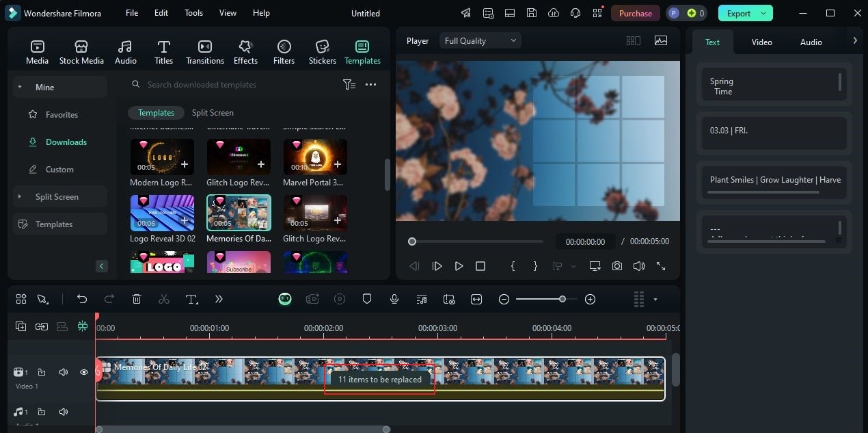Select the text tool in timeline toolbar
This screenshot has width=868, height=433.
192,299
